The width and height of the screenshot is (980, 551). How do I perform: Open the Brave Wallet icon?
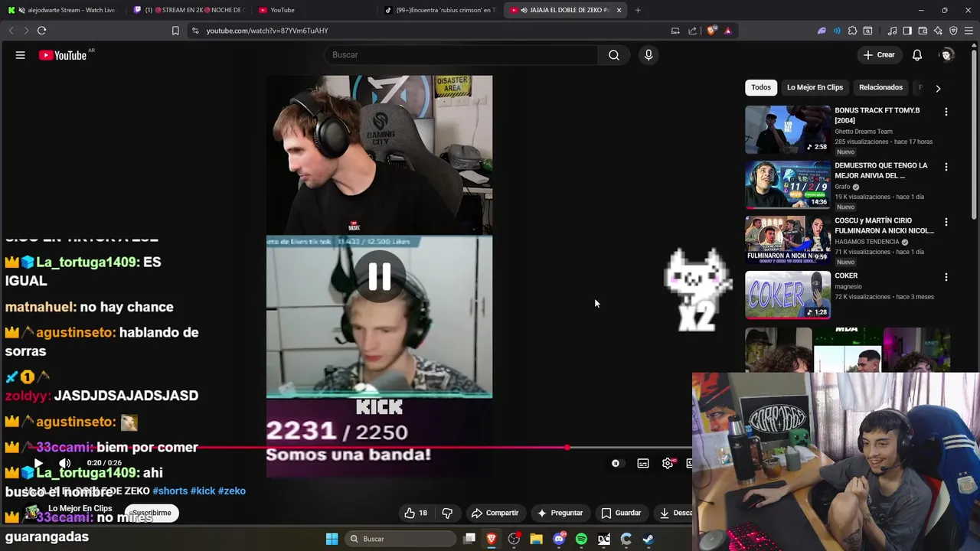(x=923, y=31)
